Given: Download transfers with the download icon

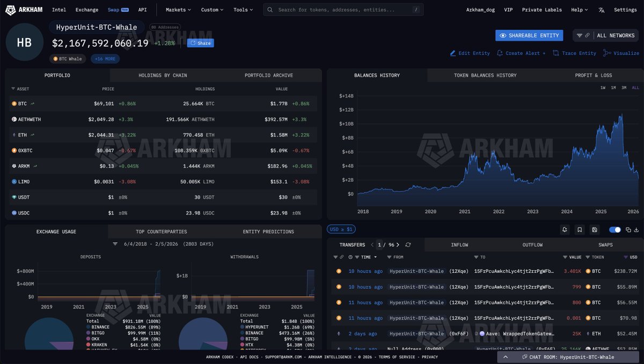Looking at the screenshot, I should point(636,230).
